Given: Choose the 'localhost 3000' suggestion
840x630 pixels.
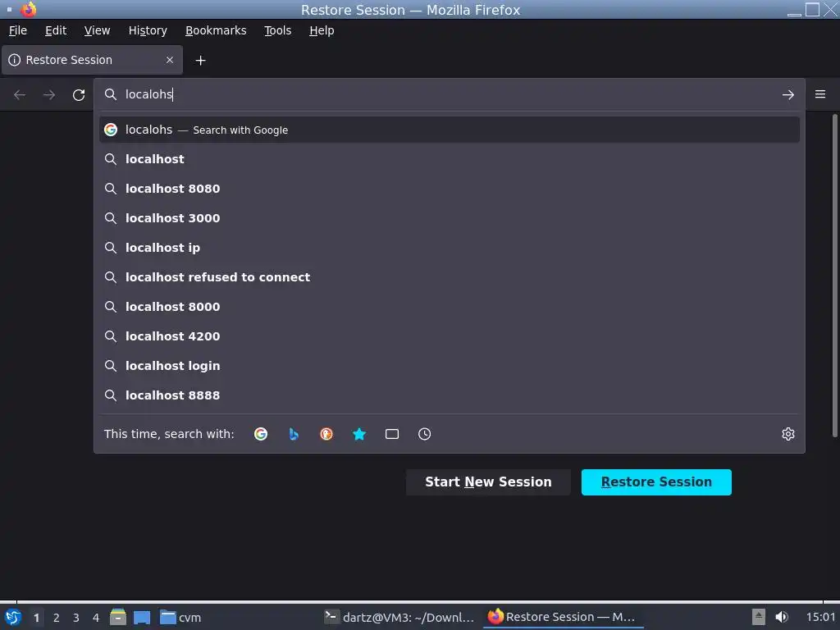Looking at the screenshot, I should pos(449,218).
